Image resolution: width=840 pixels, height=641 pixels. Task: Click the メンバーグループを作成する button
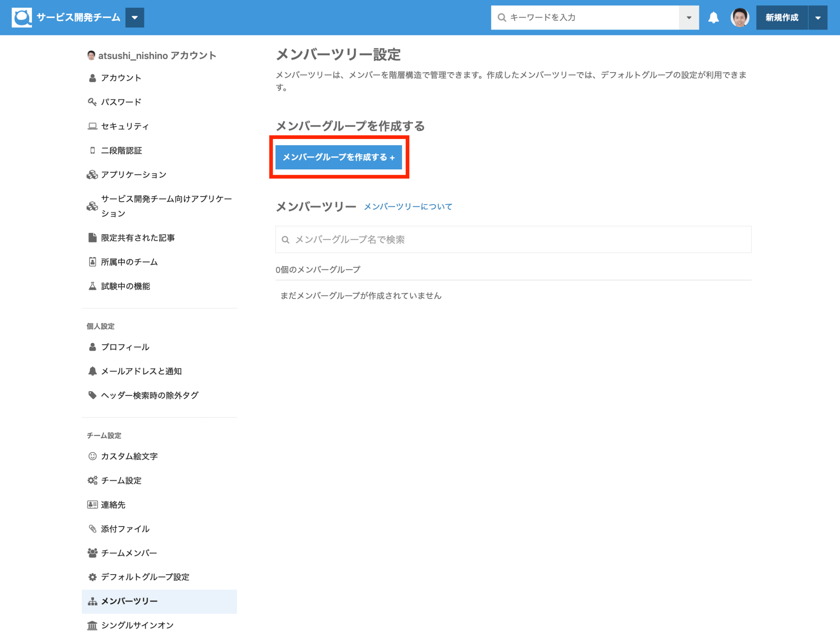(x=338, y=157)
